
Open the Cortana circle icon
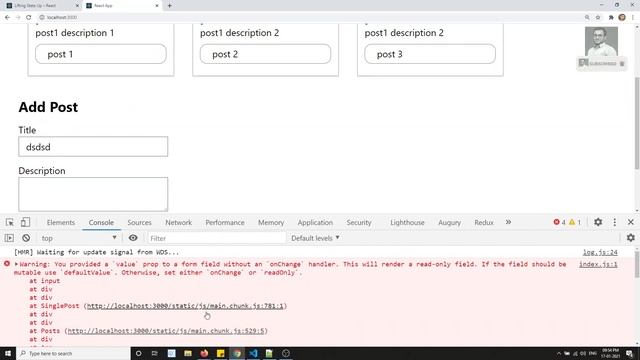point(138,353)
